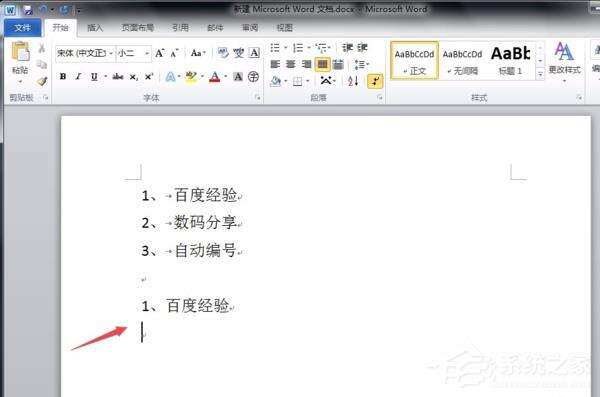Switch to the 插入 Insert tab
The image size is (600, 397).
tap(95, 28)
